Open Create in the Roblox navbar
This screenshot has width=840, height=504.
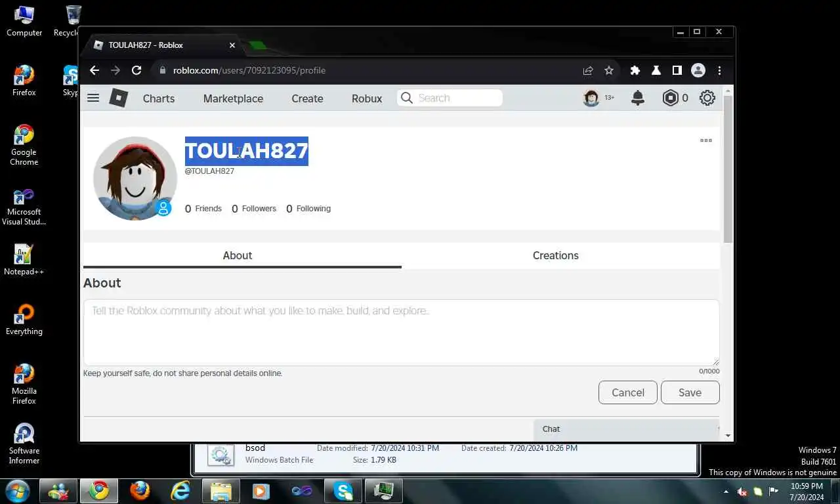307,98
